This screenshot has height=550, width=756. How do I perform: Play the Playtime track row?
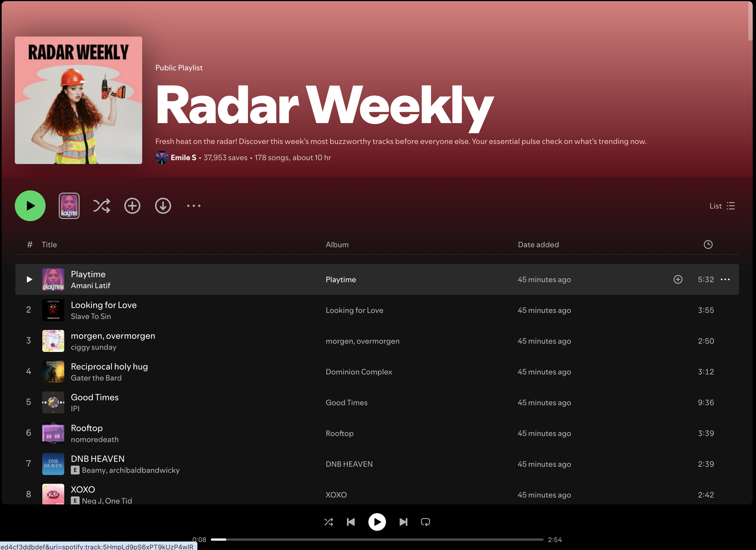click(x=29, y=279)
